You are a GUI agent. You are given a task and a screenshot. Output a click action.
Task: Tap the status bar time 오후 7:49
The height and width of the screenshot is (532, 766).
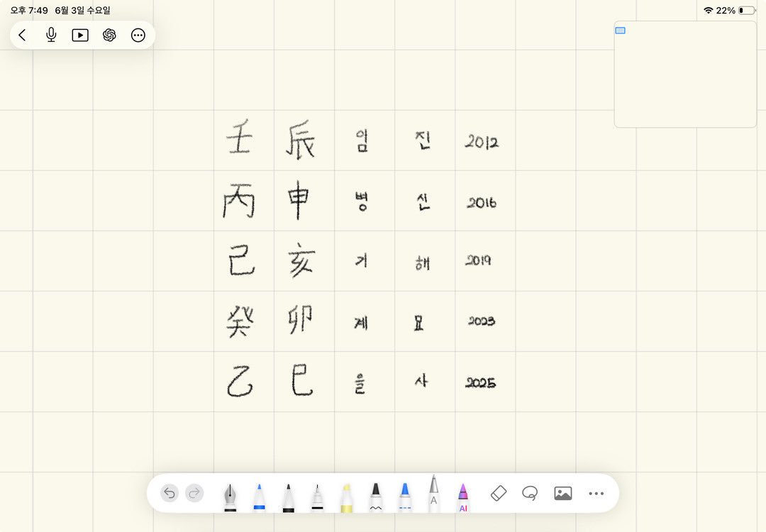[x=29, y=10]
